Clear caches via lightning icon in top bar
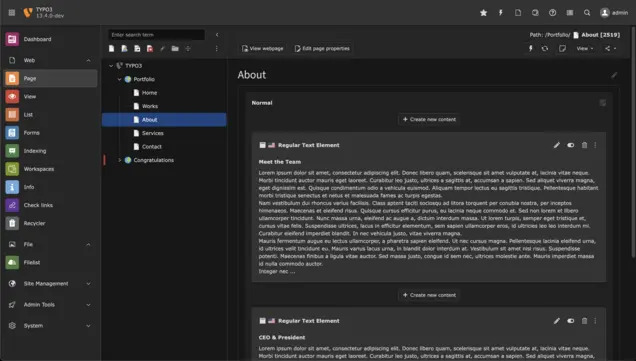This screenshot has height=361, width=636. [501, 13]
